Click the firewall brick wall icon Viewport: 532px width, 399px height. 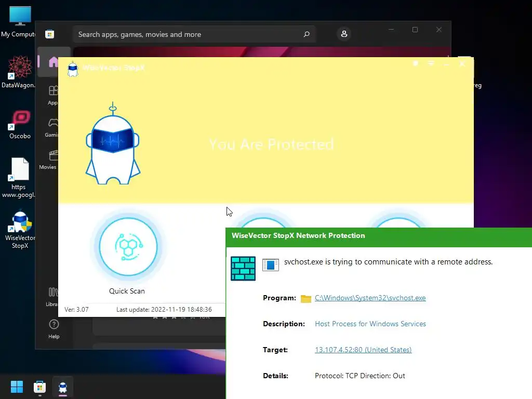pyautogui.click(x=243, y=269)
